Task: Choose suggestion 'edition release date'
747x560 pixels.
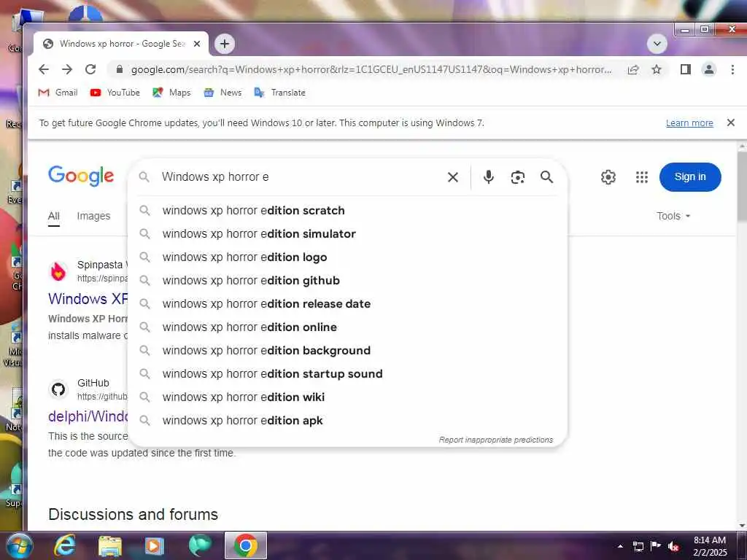Action: coord(348,304)
